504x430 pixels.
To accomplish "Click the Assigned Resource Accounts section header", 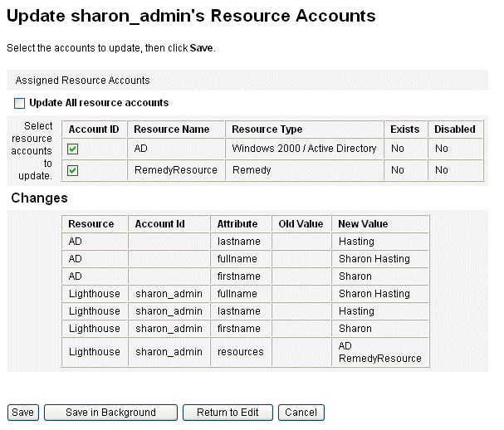I will (x=82, y=81).
